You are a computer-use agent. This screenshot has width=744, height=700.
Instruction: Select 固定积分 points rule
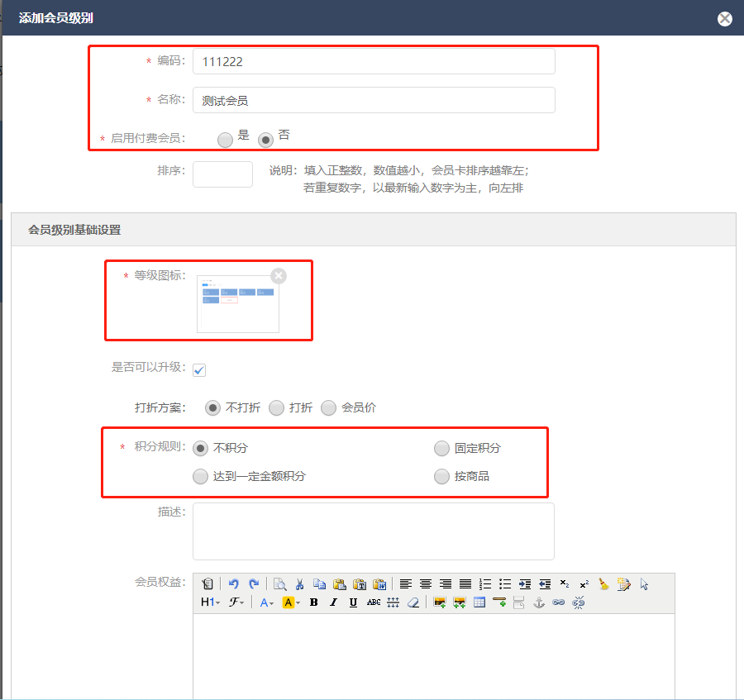point(441,448)
